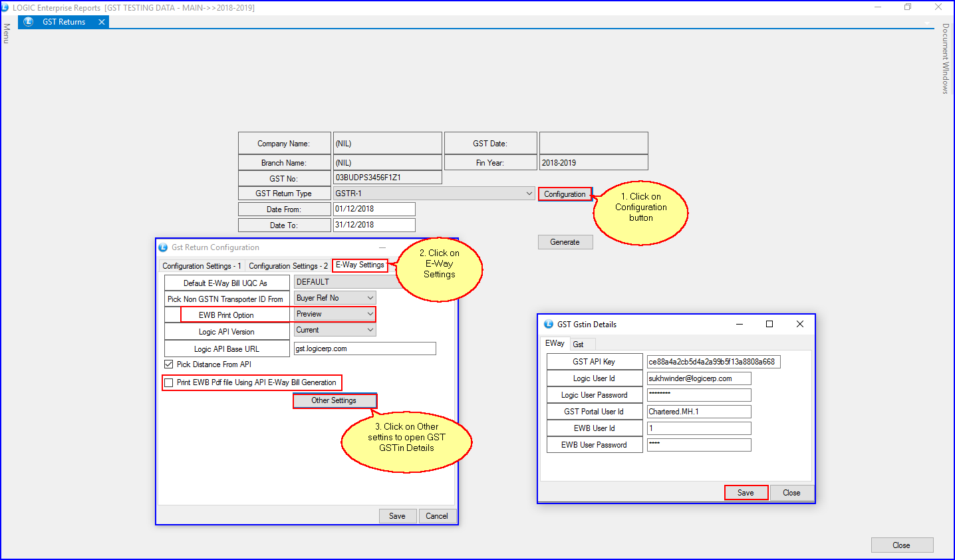Switch to Configuration Settings - 1 tab
The image size is (955, 560).
pyautogui.click(x=202, y=266)
